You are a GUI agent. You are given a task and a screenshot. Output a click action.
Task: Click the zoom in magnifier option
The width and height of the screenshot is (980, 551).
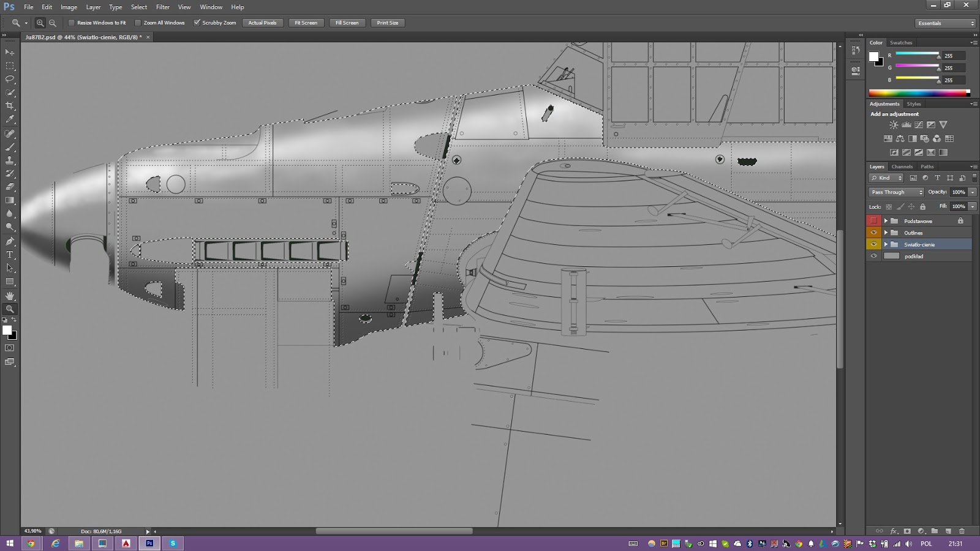pyautogui.click(x=40, y=23)
